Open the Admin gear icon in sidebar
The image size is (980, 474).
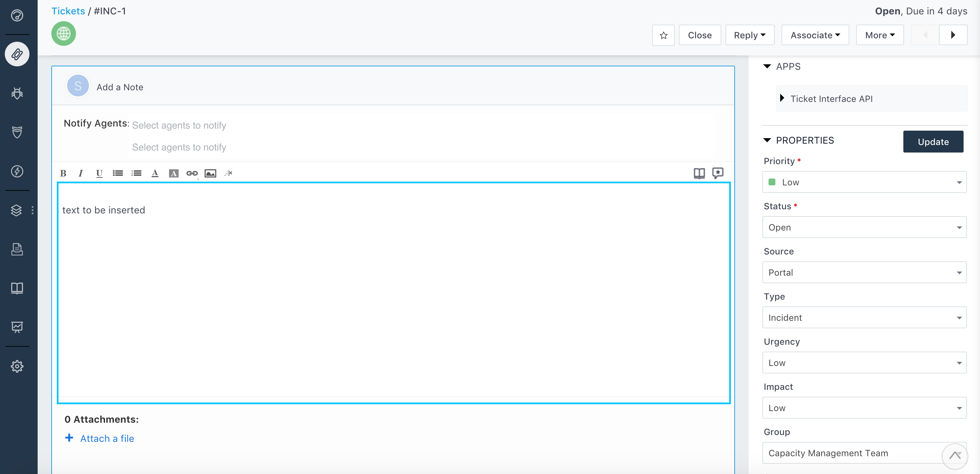[17, 366]
